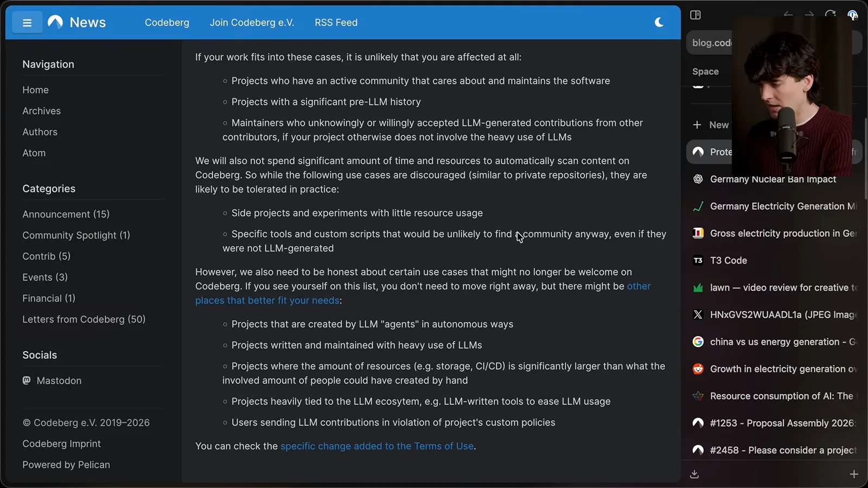Toggle the browser sidebar panel icon
868x488 pixels.
pyautogui.click(x=695, y=15)
